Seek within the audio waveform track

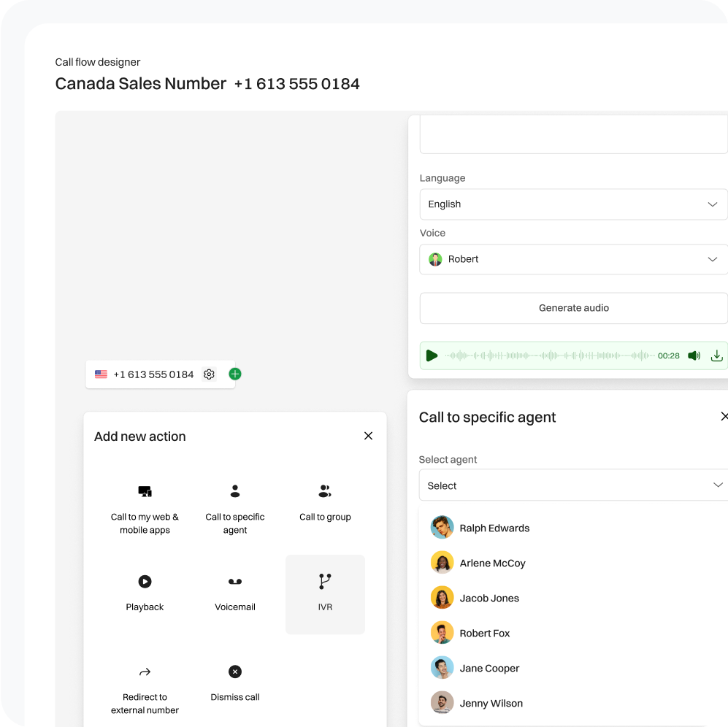tap(549, 356)
